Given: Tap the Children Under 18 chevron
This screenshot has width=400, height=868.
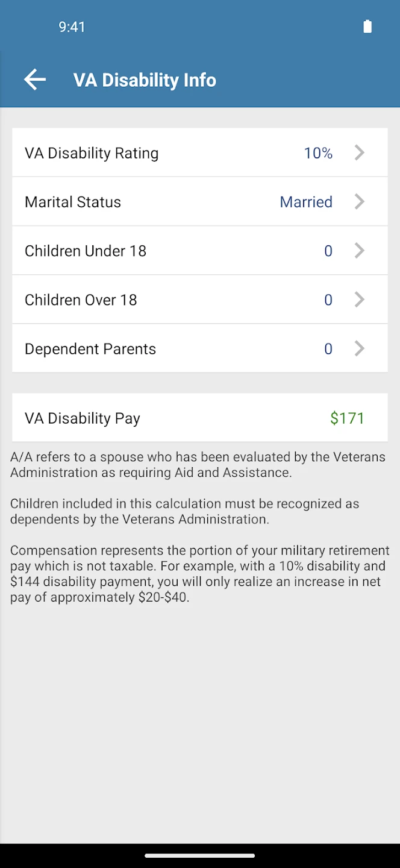Looking at the screenshot, I should tap(360, 251).
